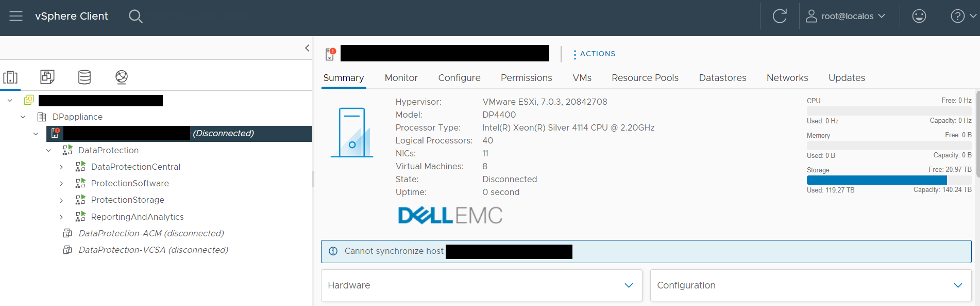Viewport: 980px width, 306px height.
Task: Switch to Storage inventory view
Action: click(85, 77)
